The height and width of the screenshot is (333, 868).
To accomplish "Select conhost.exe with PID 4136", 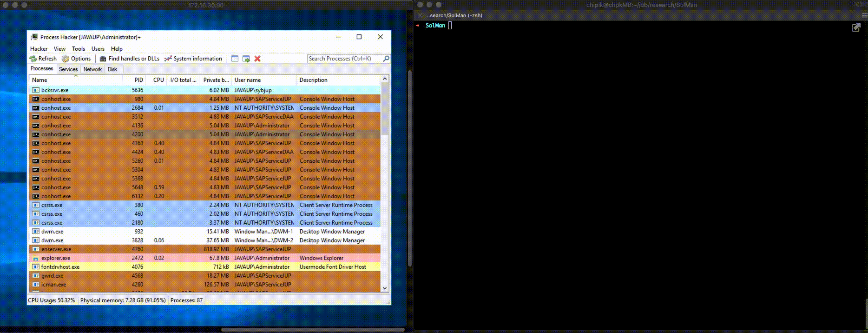I will [204, 126].
